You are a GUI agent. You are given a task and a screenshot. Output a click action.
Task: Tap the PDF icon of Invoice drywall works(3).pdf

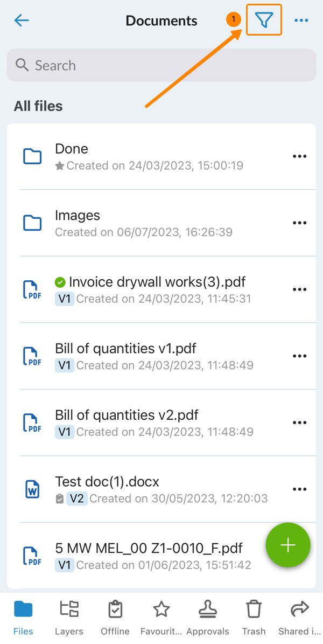coord(33,289)
